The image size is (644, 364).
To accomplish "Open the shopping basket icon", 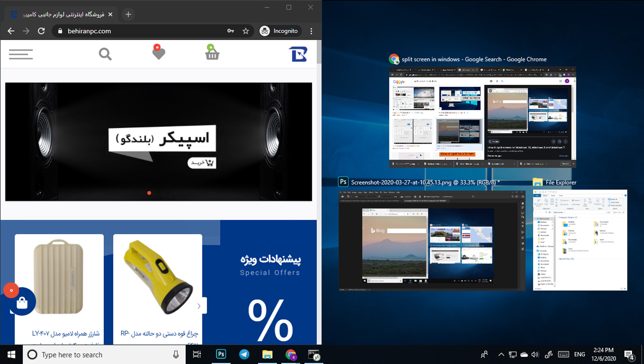I will click(212, 54).
